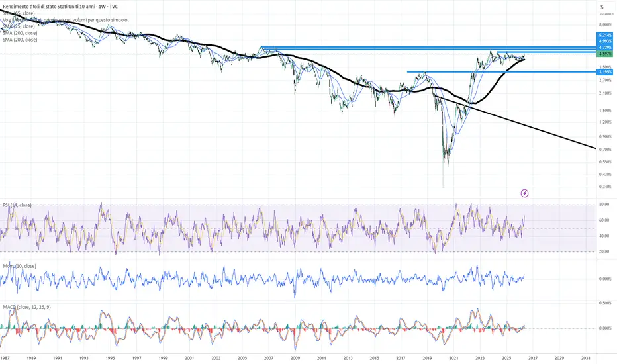Viewport: 617px width, 364px height.
Task: Click the 1,500% price axis label
Action: pyautogui.click(x=605, y=111)
